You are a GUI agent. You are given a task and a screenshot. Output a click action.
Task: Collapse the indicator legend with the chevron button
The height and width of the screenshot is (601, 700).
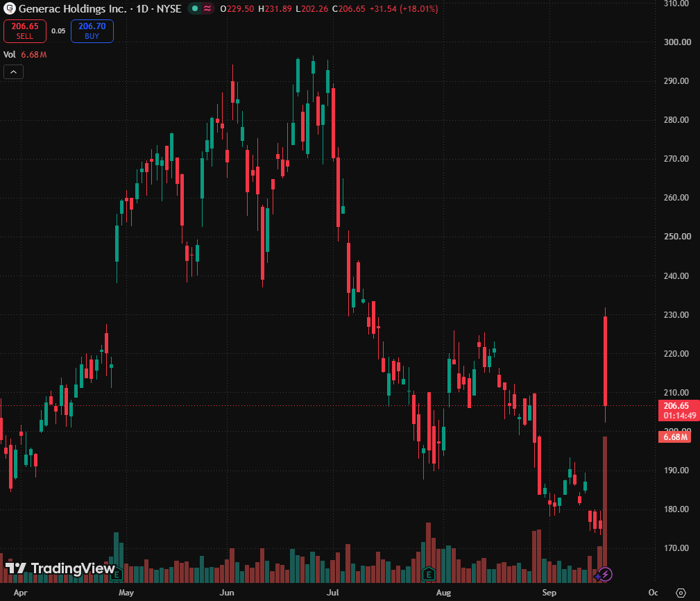tap(13, 72)
